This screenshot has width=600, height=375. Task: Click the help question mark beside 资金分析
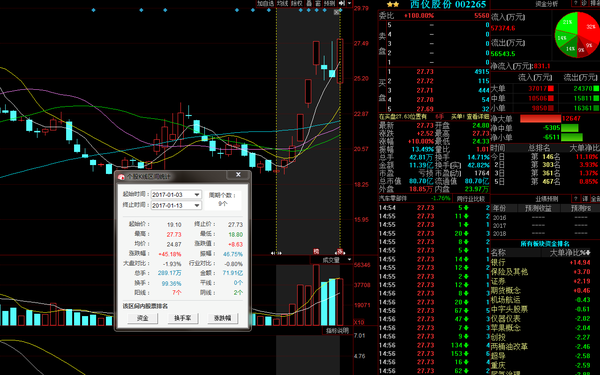[x=575, y=3]
